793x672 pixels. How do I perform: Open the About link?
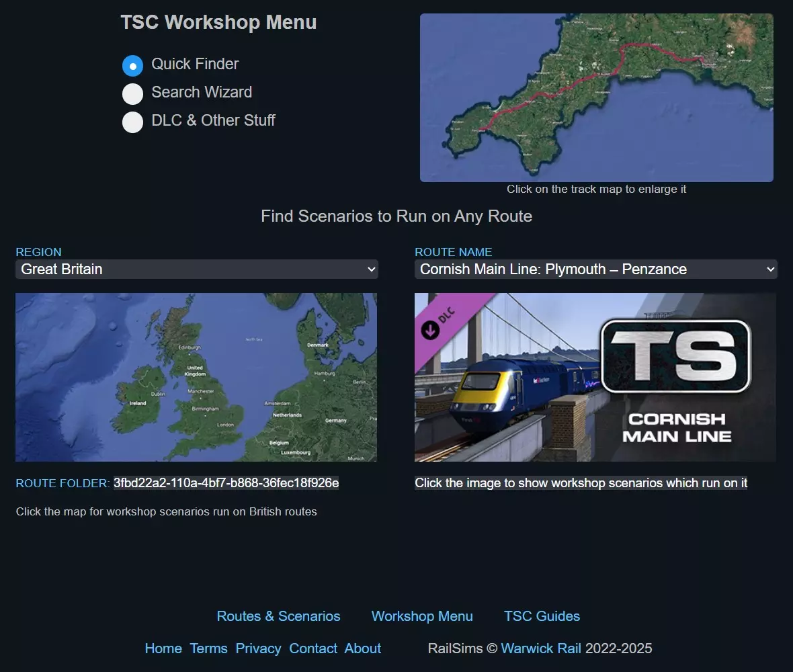[x=363, y=648]
